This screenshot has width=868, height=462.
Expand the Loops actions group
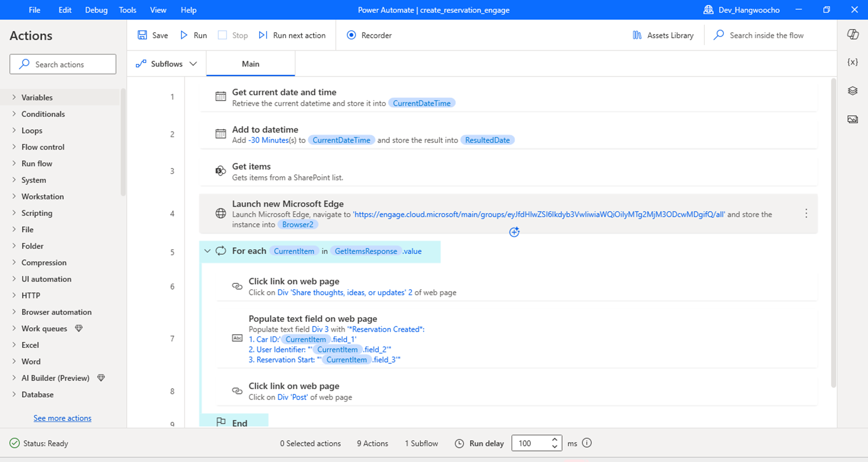coord(14,130)
